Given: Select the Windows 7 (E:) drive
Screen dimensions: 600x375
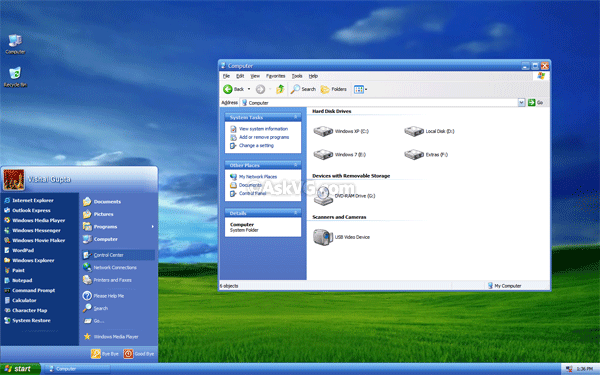Looking at the screenshot, I should point(339,155).
